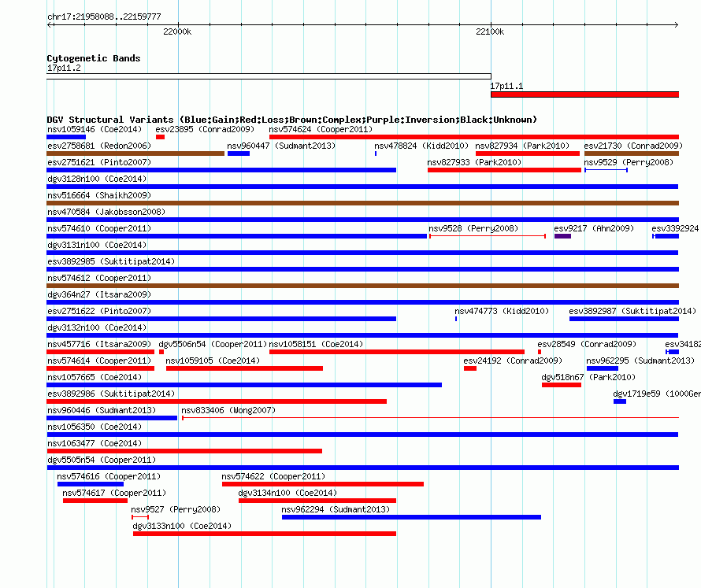Open esv3892985 (Suktitipat2014) label
This screenshot has width=701, height=588.
111,262
